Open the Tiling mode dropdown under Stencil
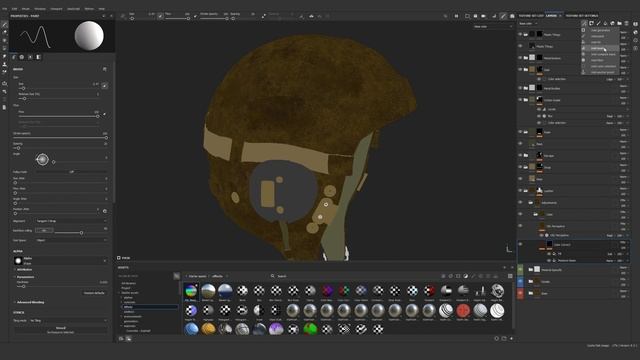Screen dimensions: 640x360 68,320
